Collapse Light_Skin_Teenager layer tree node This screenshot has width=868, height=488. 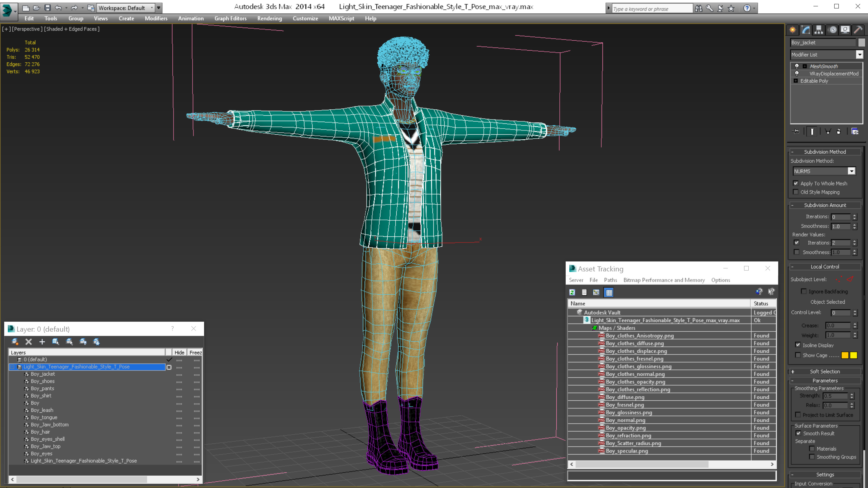12,367
